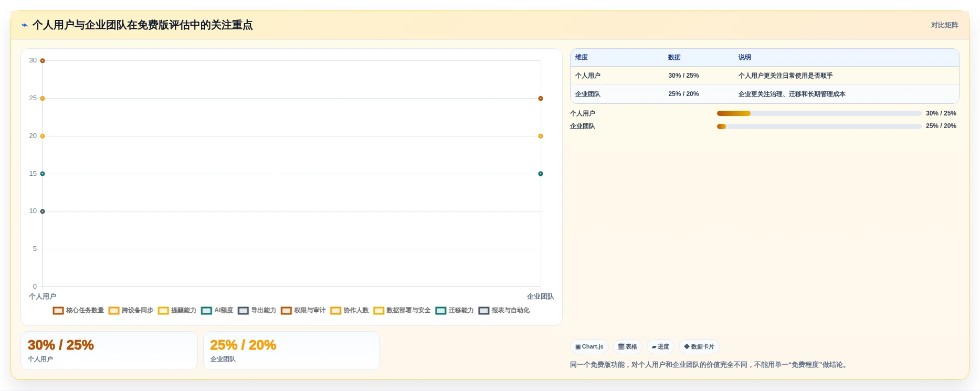Screen dimensions: 980x391
Task: Select the Chart.js chip
Action: (589, 347)
